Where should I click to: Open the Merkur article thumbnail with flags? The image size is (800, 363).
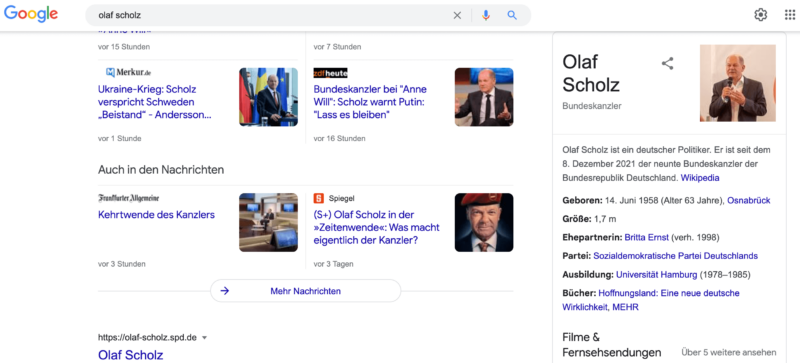[268, 97]
